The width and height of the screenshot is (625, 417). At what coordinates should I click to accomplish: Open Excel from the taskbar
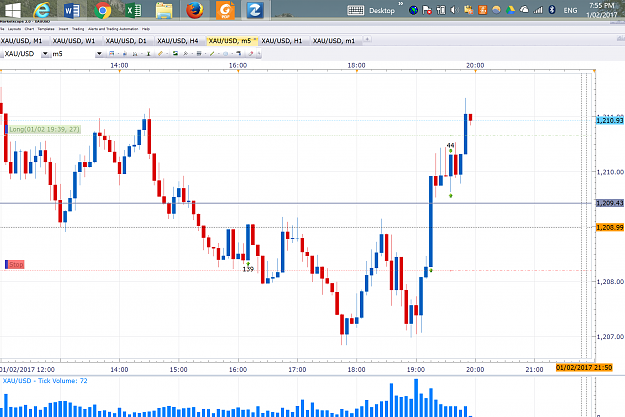click(x=134, y=10)
